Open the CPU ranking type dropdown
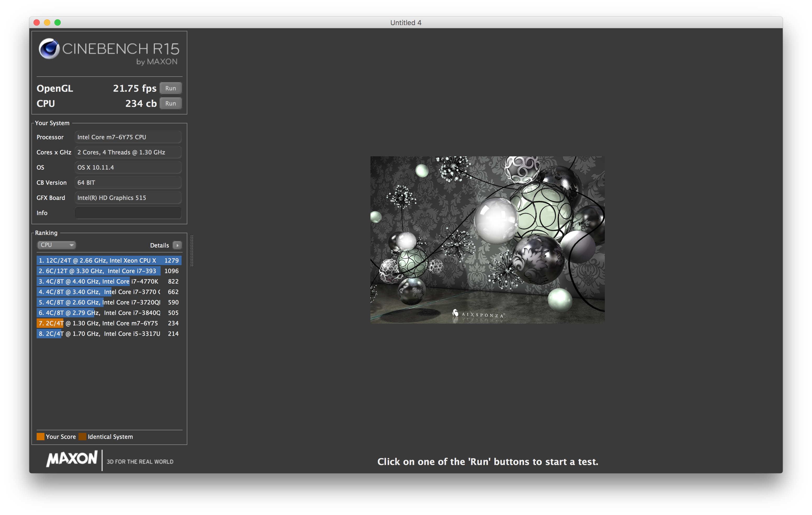The height and width of the screenshot is (515, 812). click(56, 245)
